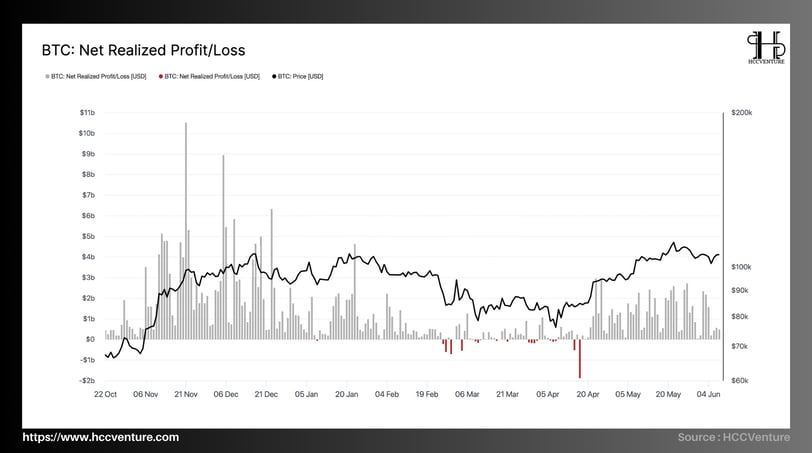
Task: Click the vertical gray bar at chart's right edge
Action: click(723, 246)
